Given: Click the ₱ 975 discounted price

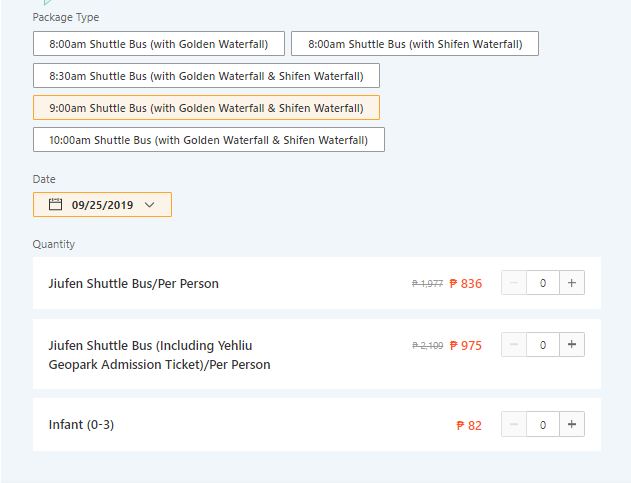Looking at the screenshot, I should [466, 345].
